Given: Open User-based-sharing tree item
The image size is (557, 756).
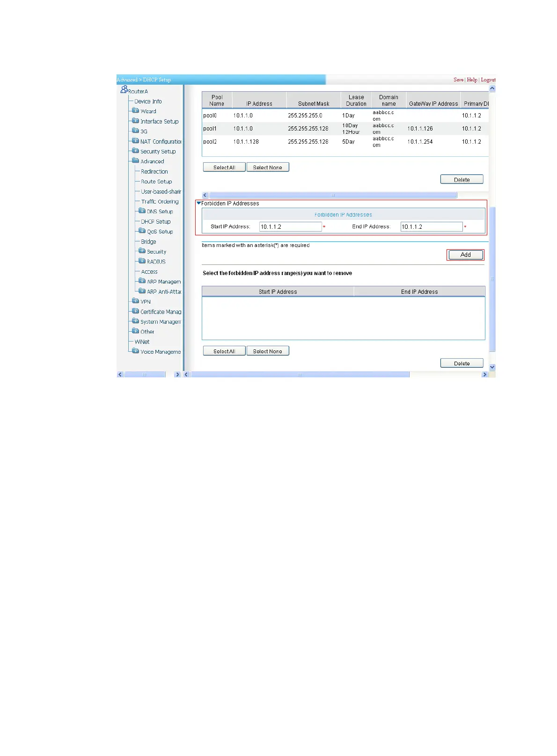Looking at the screenshot, I should click(x=161, y=191).
